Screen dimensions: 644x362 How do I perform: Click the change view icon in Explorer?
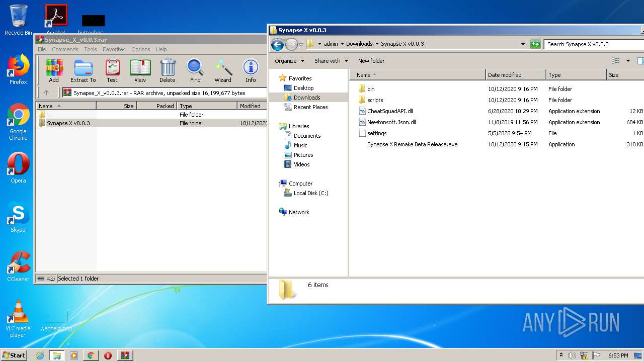click(615, 61)
